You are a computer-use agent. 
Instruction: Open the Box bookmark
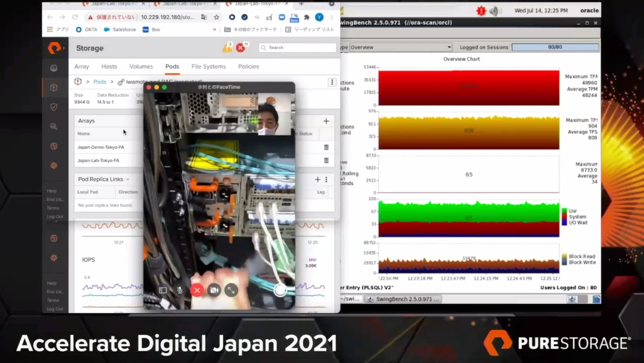pos(152,29)
